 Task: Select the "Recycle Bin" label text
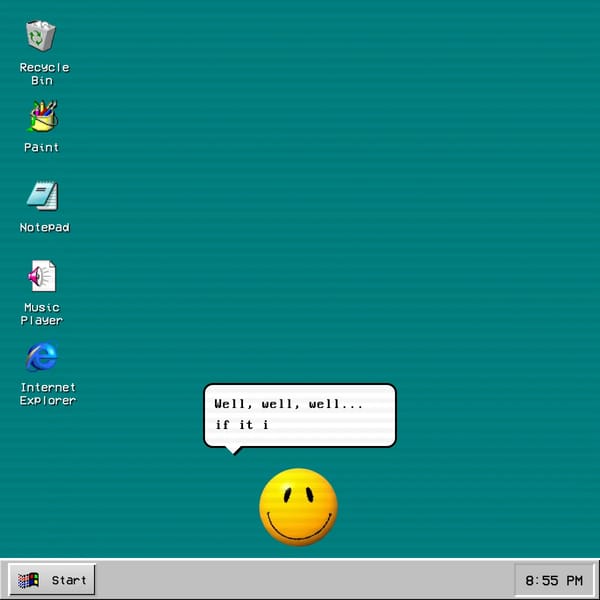click(44, 74)
